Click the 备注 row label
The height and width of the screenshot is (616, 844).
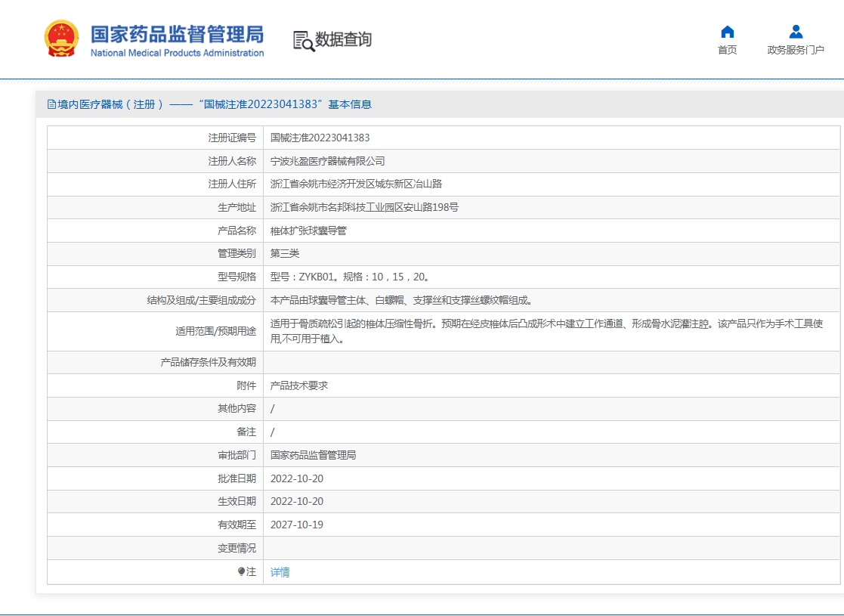[246, 432]
